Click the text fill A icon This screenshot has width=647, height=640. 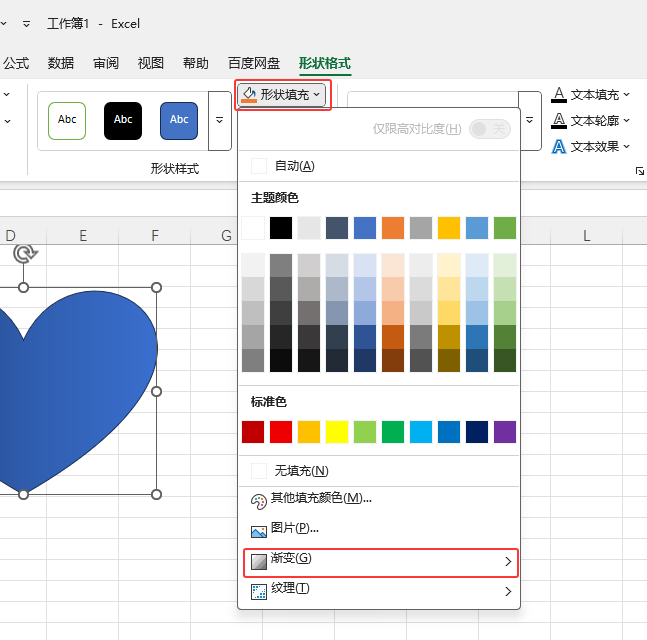click(559, 95)
